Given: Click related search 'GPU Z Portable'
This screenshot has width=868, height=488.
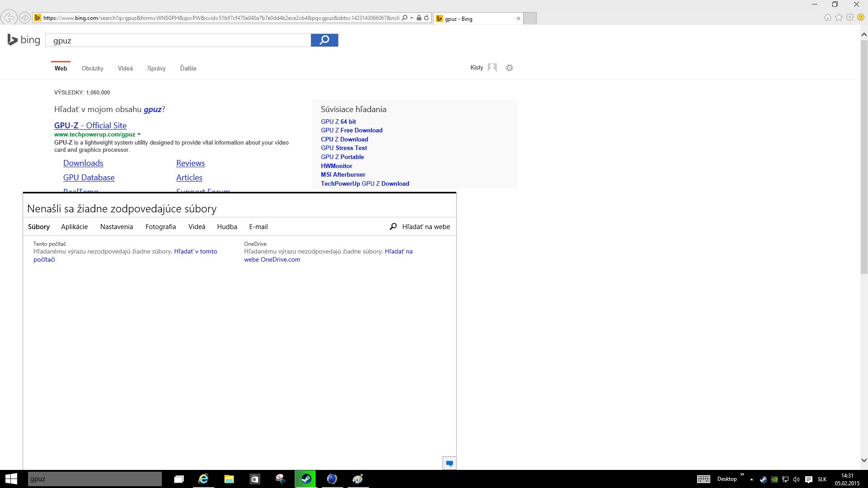Looking at the screenshot, I should 342,157.
